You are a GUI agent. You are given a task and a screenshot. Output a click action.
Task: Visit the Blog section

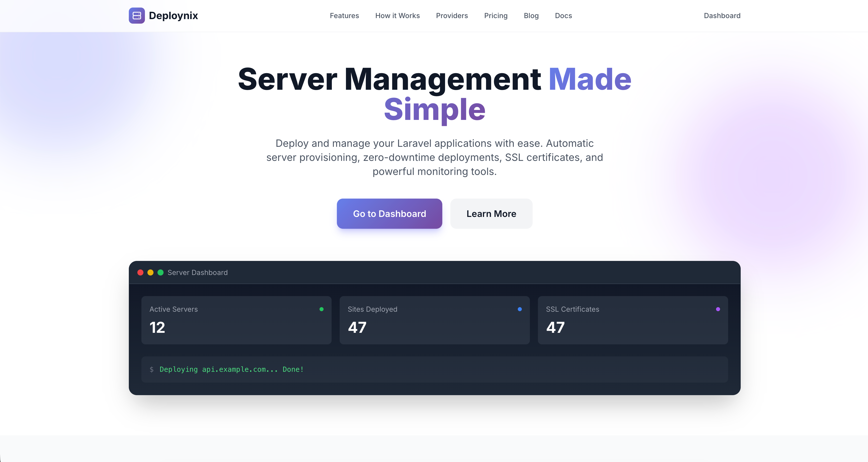click(x=531, y=16)
